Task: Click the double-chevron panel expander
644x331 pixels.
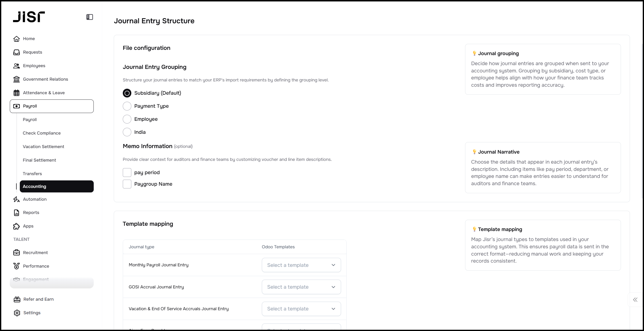Action: click(x=635, y=300)
